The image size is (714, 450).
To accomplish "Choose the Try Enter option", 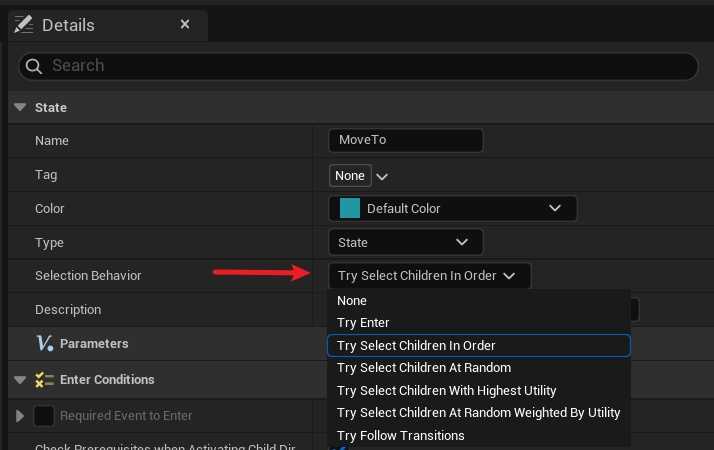I will [363, 323].
